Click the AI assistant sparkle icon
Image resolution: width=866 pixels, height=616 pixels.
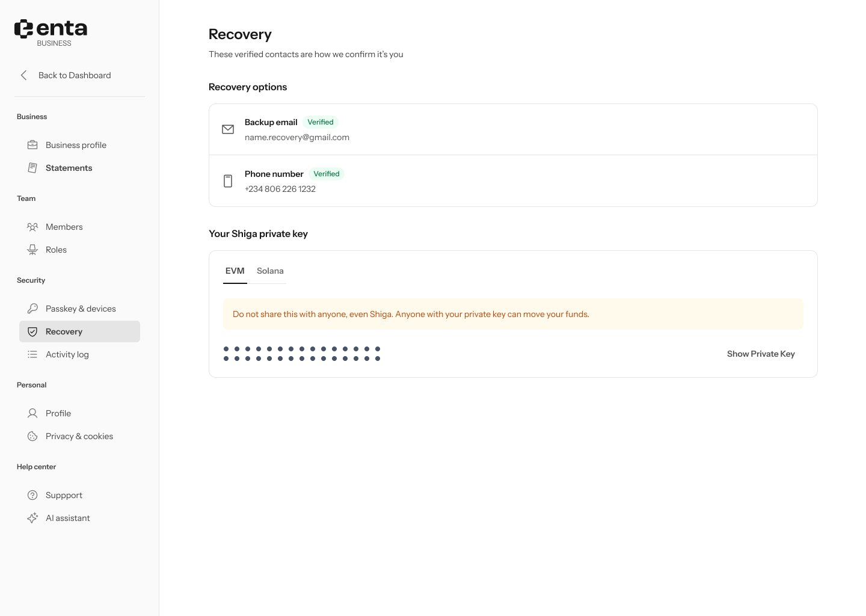coord(32,518)
